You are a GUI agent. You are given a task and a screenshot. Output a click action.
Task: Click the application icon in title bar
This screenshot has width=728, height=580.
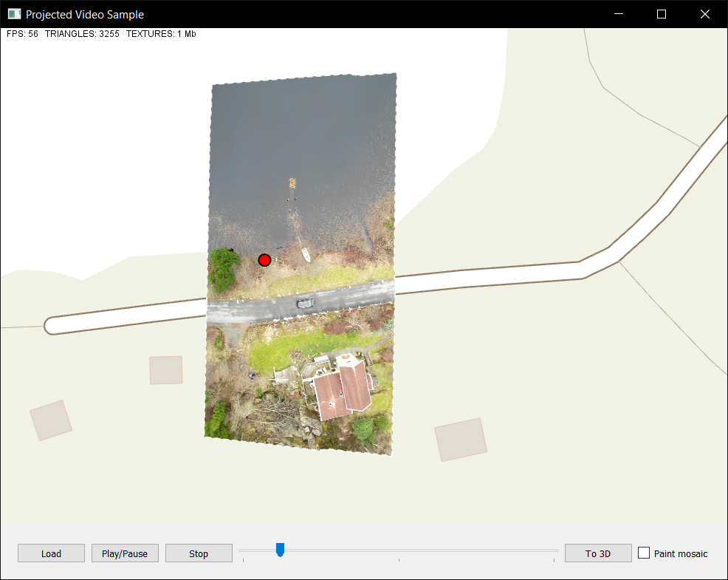(14, 14)
